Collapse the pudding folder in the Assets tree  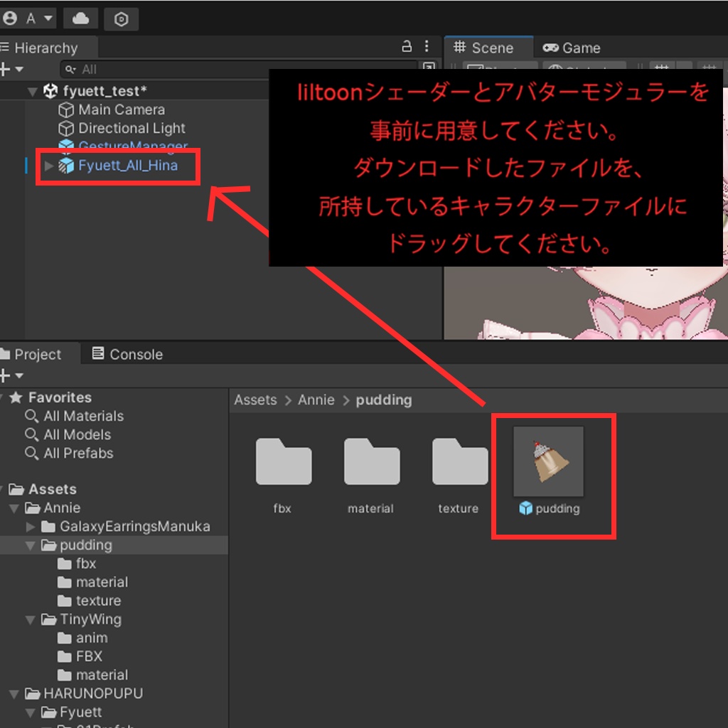30,545
